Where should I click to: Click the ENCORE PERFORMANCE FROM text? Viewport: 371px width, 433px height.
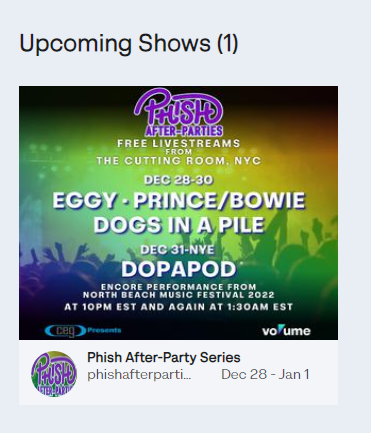[x=179, y=287]
